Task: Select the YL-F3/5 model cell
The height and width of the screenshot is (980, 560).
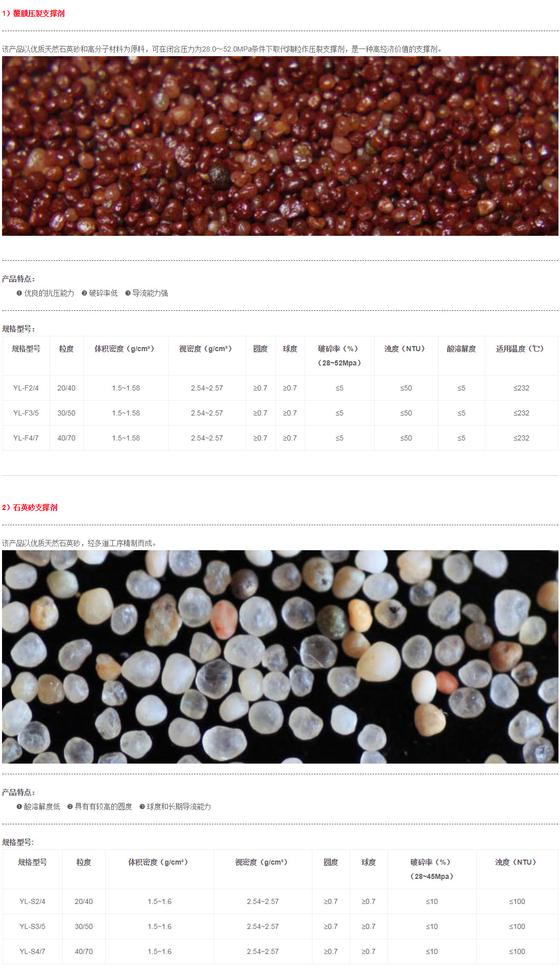Action: pos(26,413)
